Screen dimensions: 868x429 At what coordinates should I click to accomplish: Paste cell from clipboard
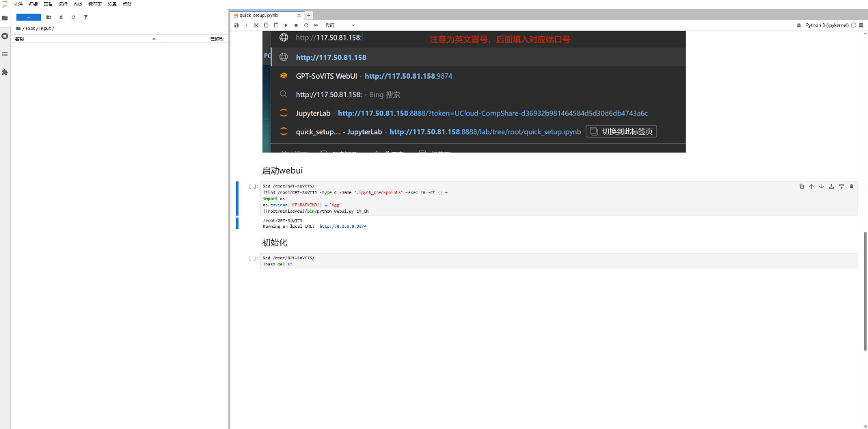coord(276,25)
